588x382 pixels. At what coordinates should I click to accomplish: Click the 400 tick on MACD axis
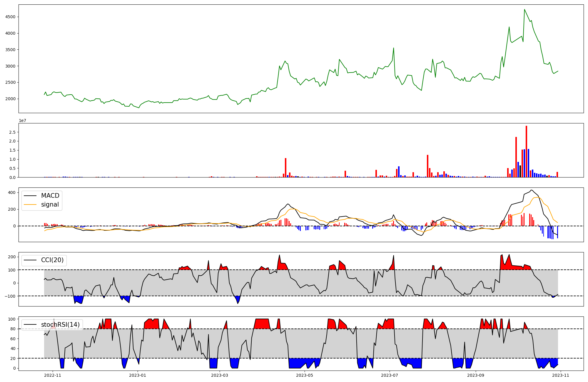coord(12,192)
